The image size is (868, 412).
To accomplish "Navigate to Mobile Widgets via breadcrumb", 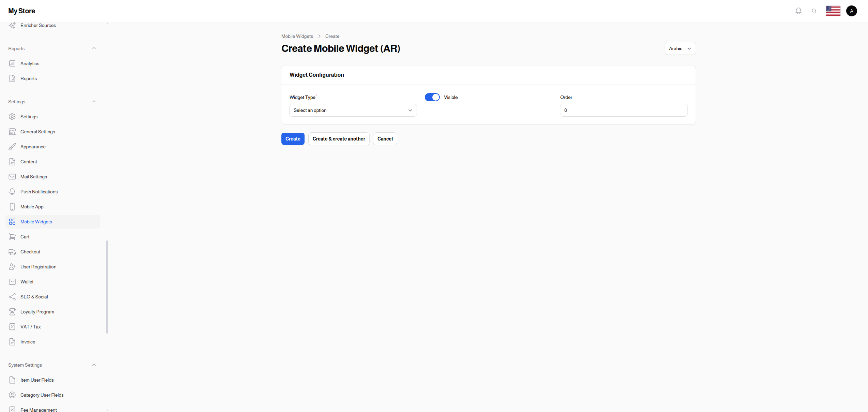I will (297, 36).
